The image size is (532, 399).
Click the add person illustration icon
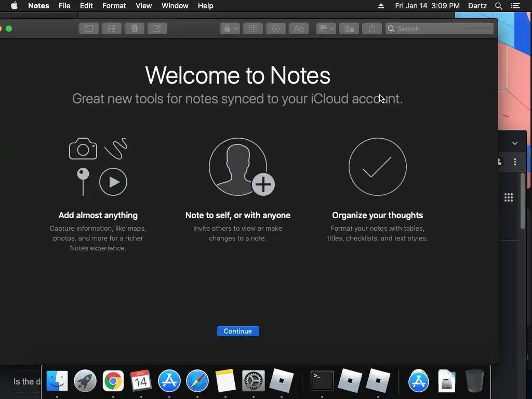click(242, 167)
